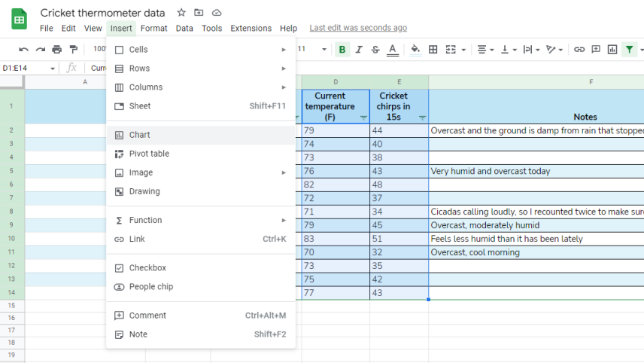644x363 pixels.
Task: Toggle Bold formatting
Action: (342, 50)
